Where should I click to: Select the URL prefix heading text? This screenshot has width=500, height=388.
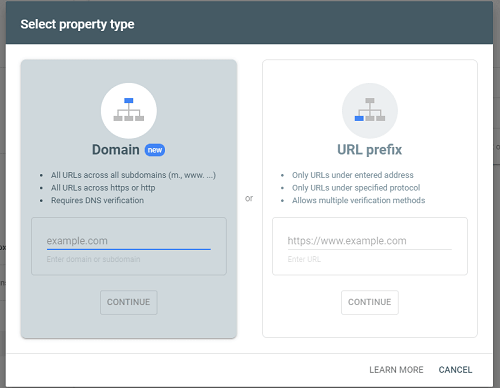pos(370,150)
